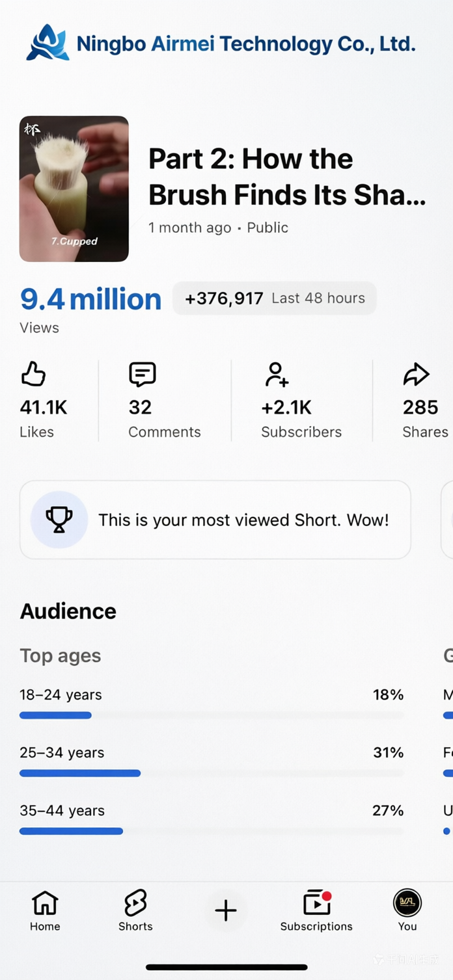Screen dimensions: 453x980
Task: Open the Subscriptions tab
Action: (x=316, y=910)
